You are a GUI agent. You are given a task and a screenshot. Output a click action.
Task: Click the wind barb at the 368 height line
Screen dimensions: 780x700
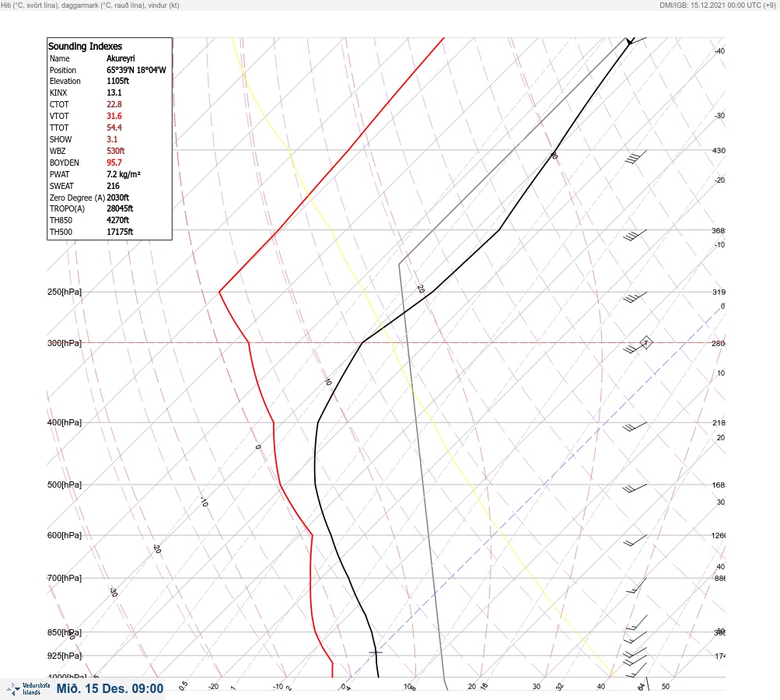pos(635,235)
